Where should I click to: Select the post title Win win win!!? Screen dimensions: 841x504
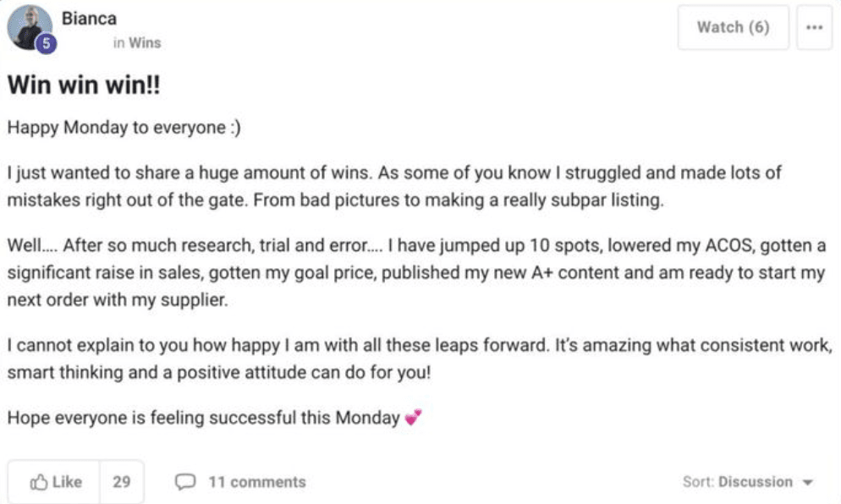[84, 85]
